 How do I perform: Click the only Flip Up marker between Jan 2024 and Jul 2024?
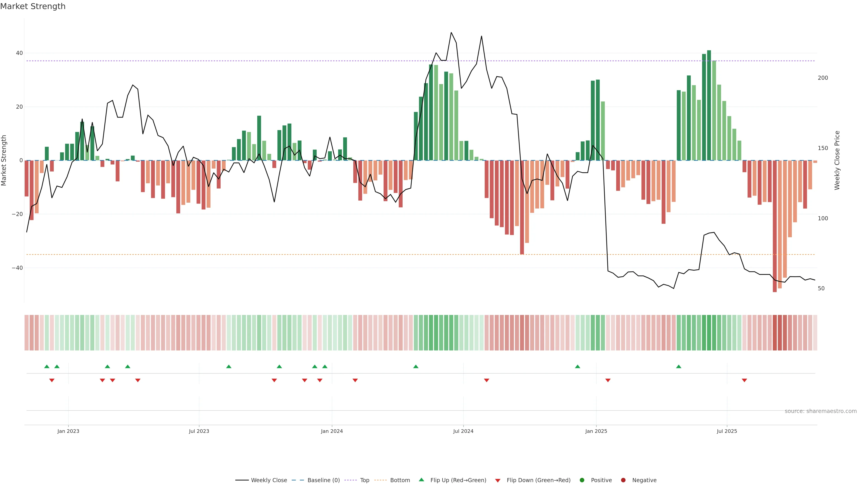pyautogui.click(x=416, y=366)
